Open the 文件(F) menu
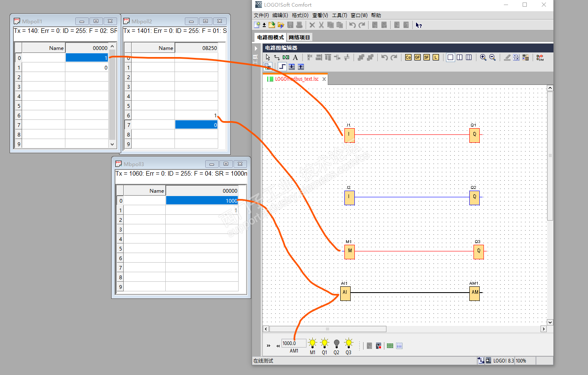Image resolution: width=588 pixels, height=375 pixels. tap(262, 15)
